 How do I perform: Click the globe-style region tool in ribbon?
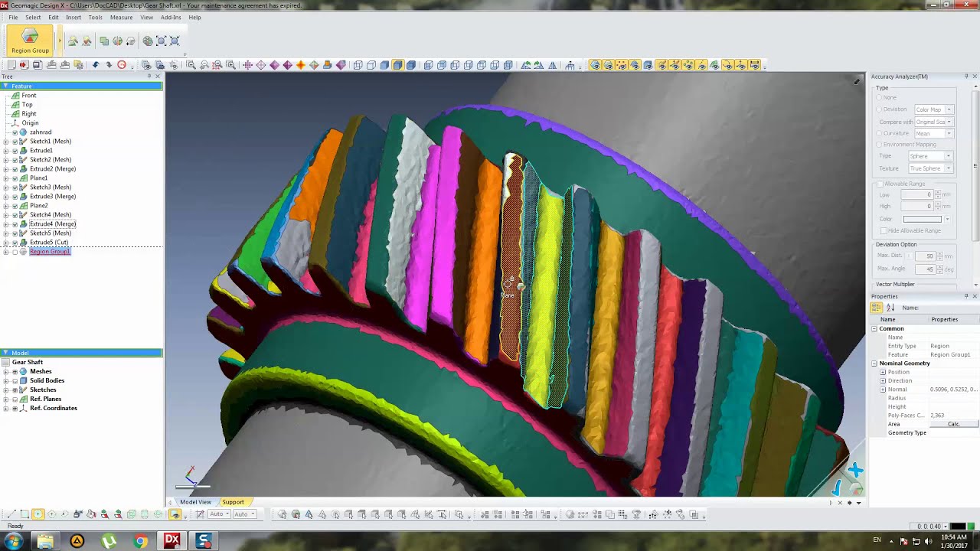(x=148, y=41)
